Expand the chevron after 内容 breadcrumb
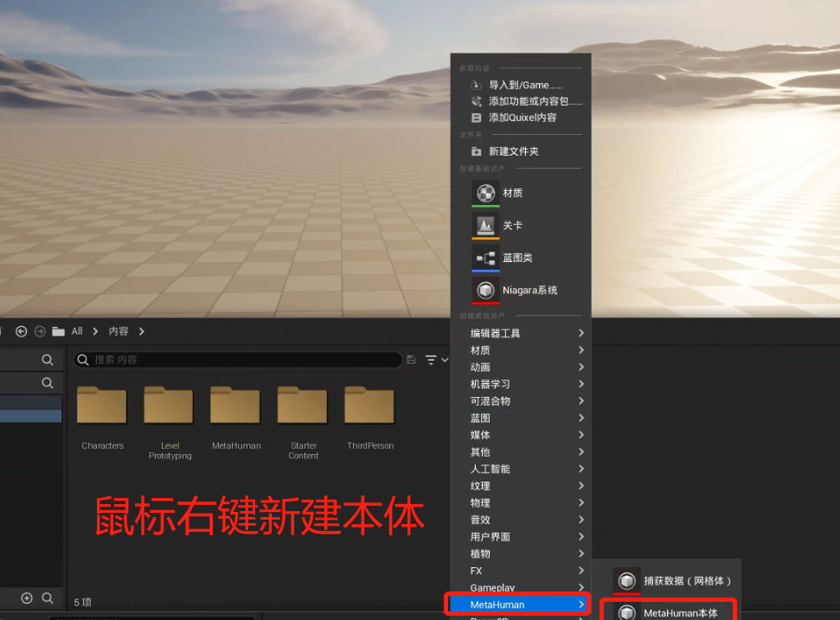Screen dimensions: 840x620 pyautogui.click(x=141, y=331)
